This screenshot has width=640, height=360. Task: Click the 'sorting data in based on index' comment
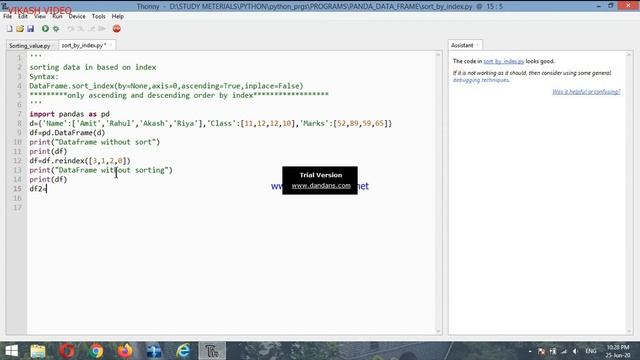pos(93,67)
